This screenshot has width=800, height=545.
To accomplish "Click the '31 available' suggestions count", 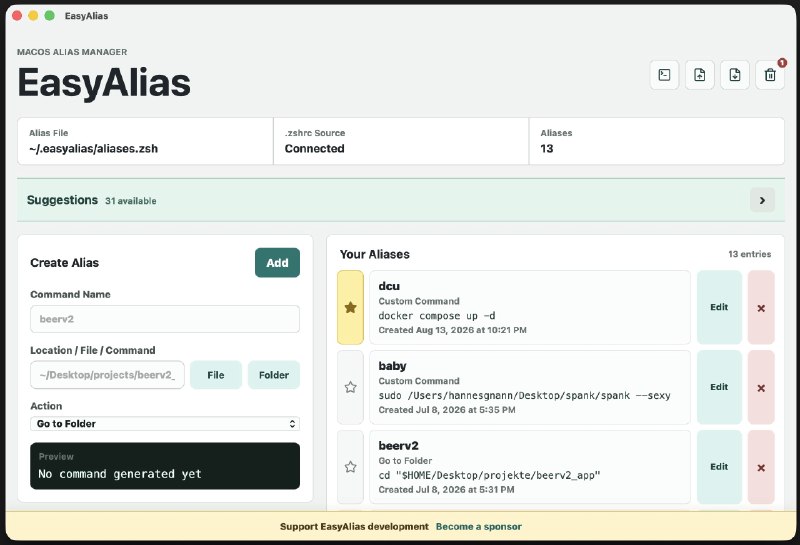I will tap(131, 201).
